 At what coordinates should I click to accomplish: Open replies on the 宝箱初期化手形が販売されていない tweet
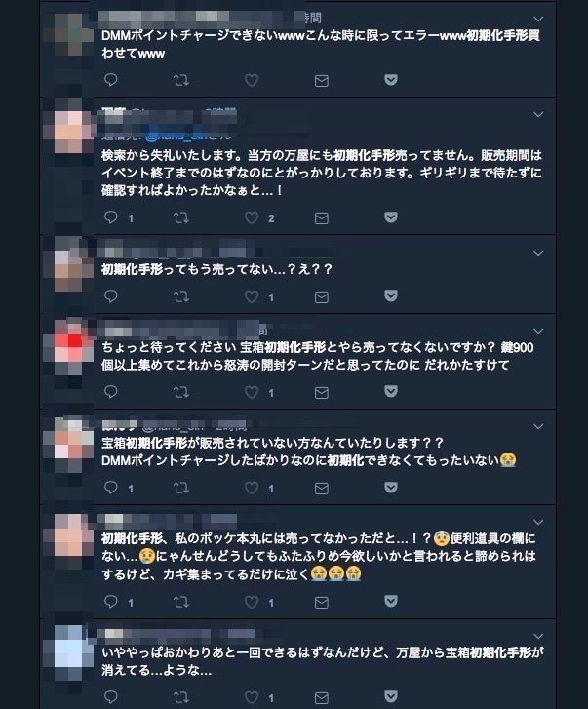click(111, 488)
